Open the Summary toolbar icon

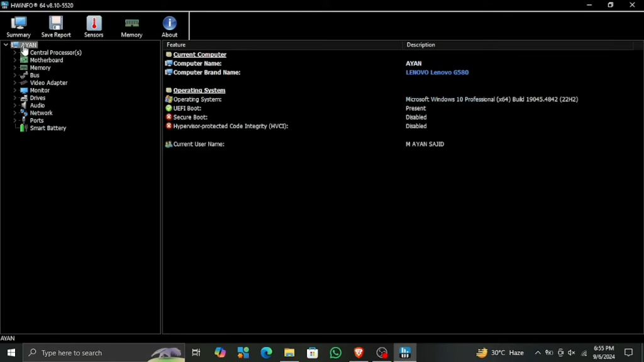click(x=18, y=26)
